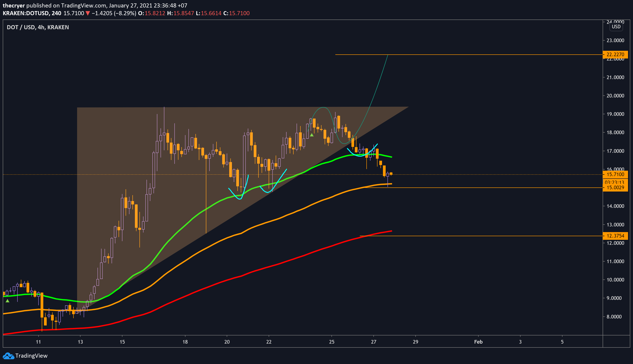Image resolution: width=633 pixels, height=364 pixels.
Task: Click the '13' date on the time axis
Action: click(80, 342)
